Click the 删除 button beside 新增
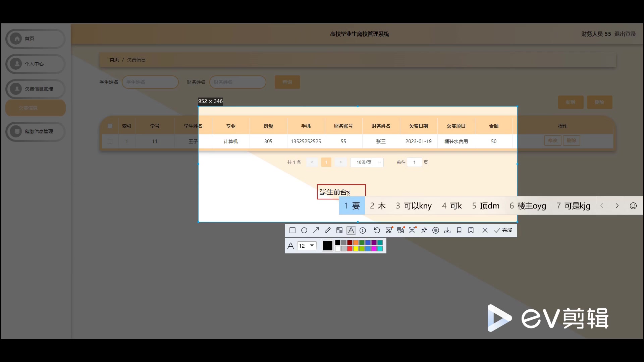 (x=600, y=102)
